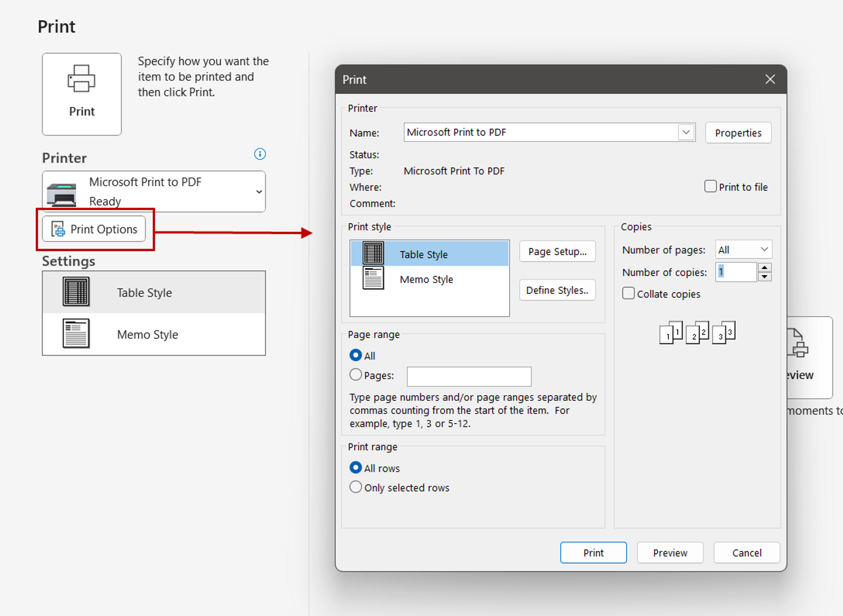Screen dimensions: 843x616
Task: Click the Print Options icon
Action: (x=58, y=229)
